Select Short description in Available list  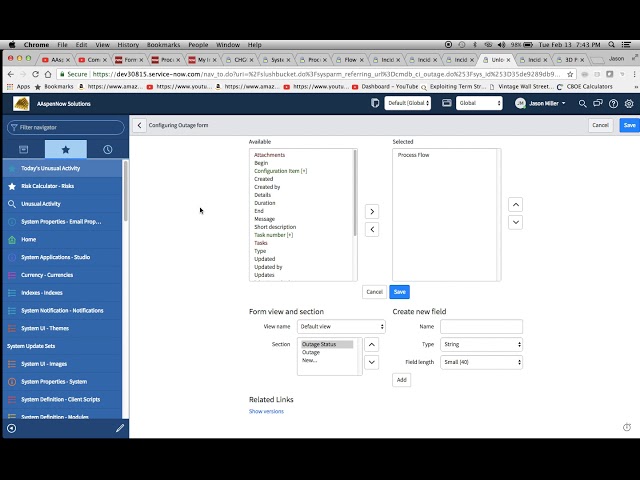click(275, 227)
